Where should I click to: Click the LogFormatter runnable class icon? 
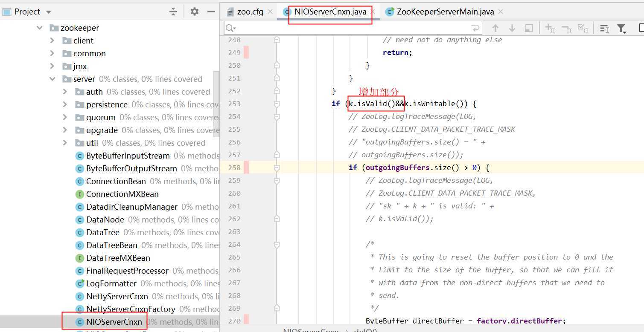(x=79, y=283)
